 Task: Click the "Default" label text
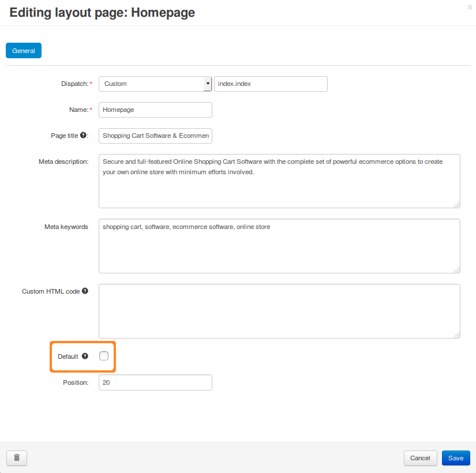[x=68, y=356]
